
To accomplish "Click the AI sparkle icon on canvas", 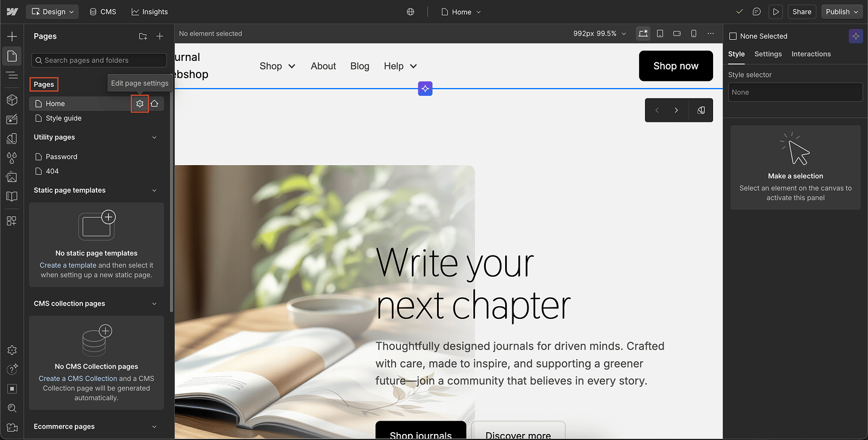I will pyautogui.click(x=426, y=89).
